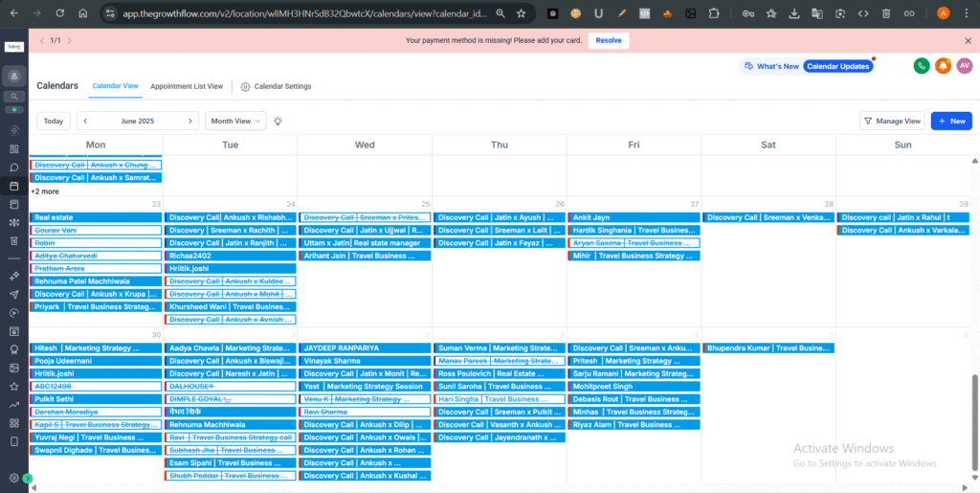Open the Conversations chat bubble in sidebar
980x493 pixels.
click(x=13, y=168)
